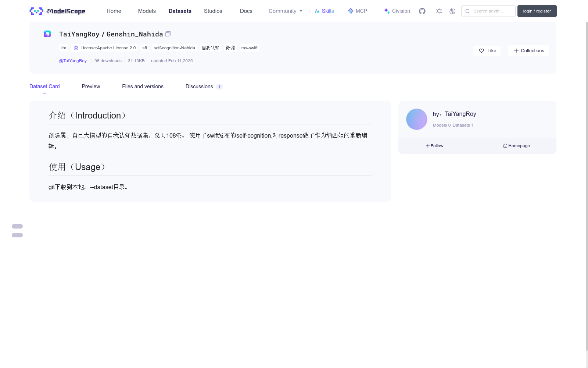The image size is (588, 368).
Task: Click the Genshin_Nahida dataset name
Action: pos(135,34)
